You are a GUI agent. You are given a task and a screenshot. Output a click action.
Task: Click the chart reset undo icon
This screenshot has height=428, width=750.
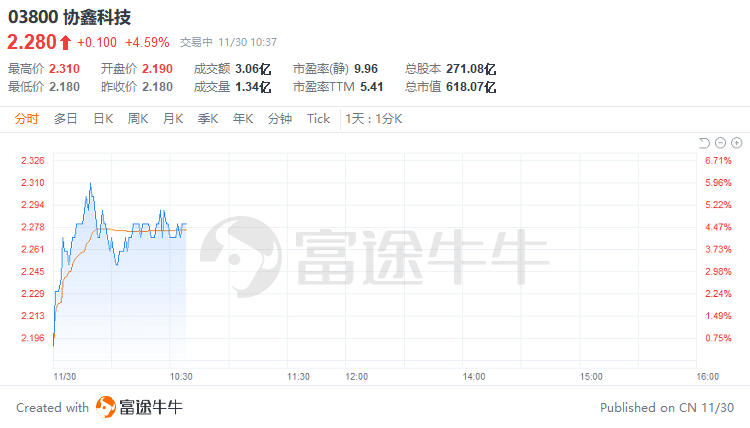(704, 143)
